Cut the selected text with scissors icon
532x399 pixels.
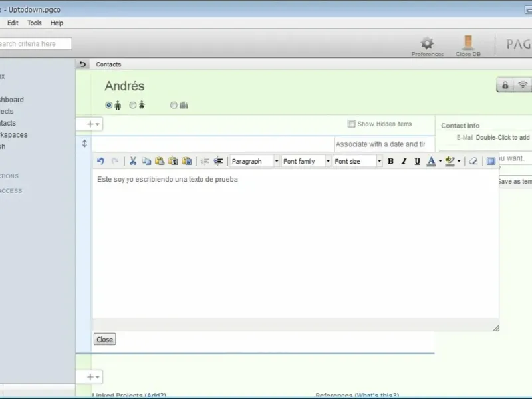(x=133, y=161)
